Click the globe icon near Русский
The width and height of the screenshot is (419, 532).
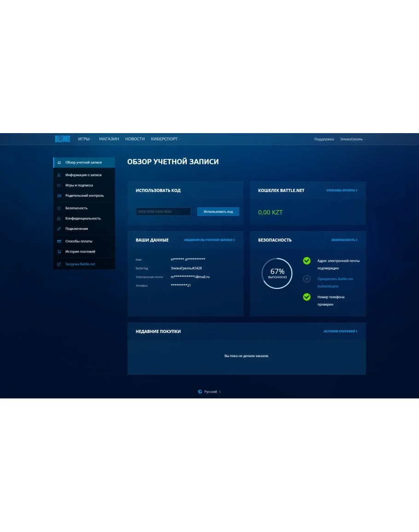200,392
